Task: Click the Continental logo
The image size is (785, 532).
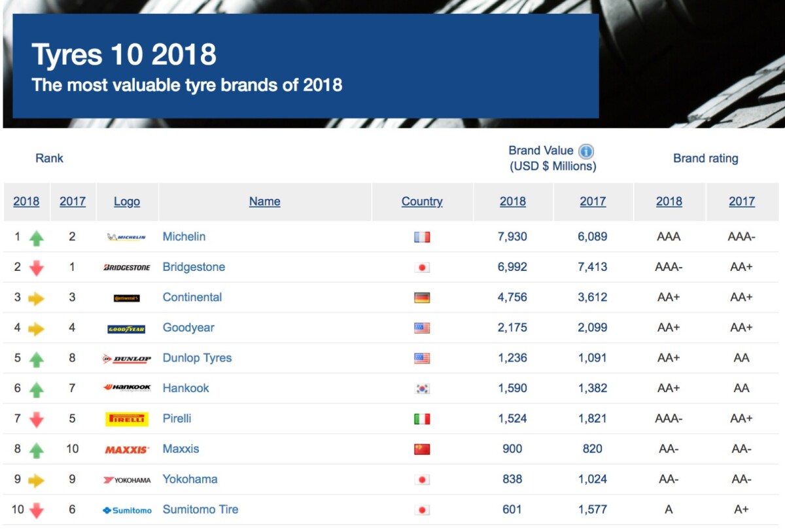Action: click(127, 298)
